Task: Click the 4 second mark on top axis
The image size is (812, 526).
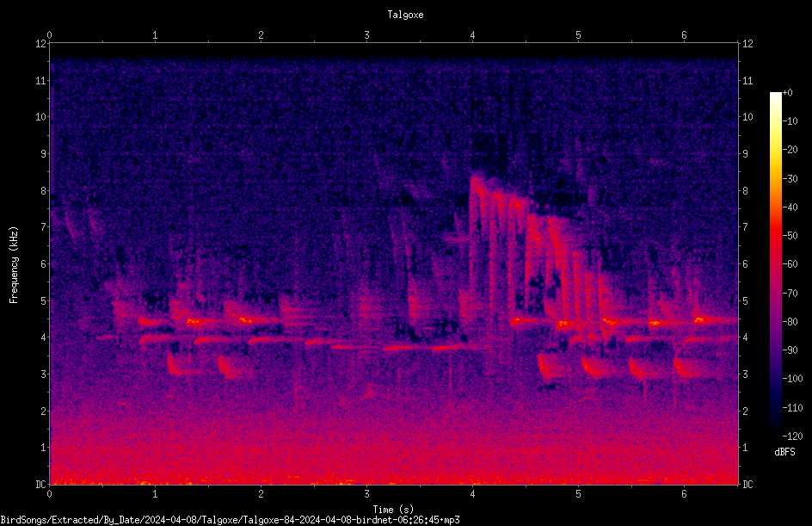Action: 472,35
